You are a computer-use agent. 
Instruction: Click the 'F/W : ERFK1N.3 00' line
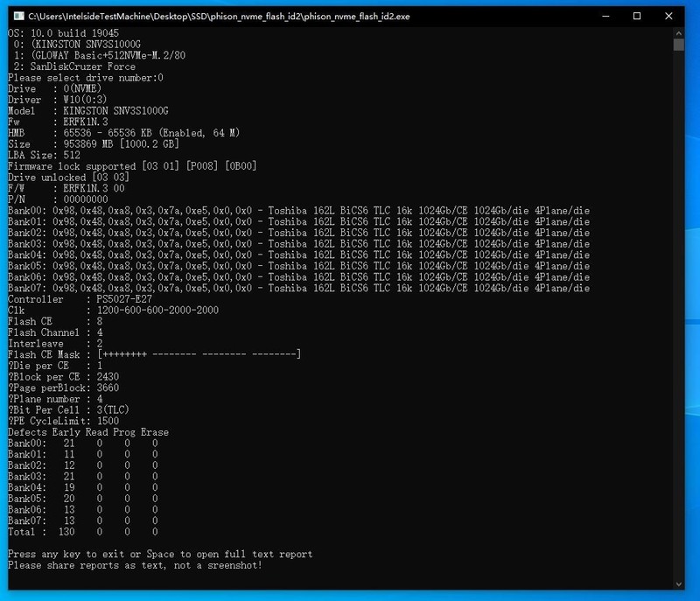(x=66, y=188)
